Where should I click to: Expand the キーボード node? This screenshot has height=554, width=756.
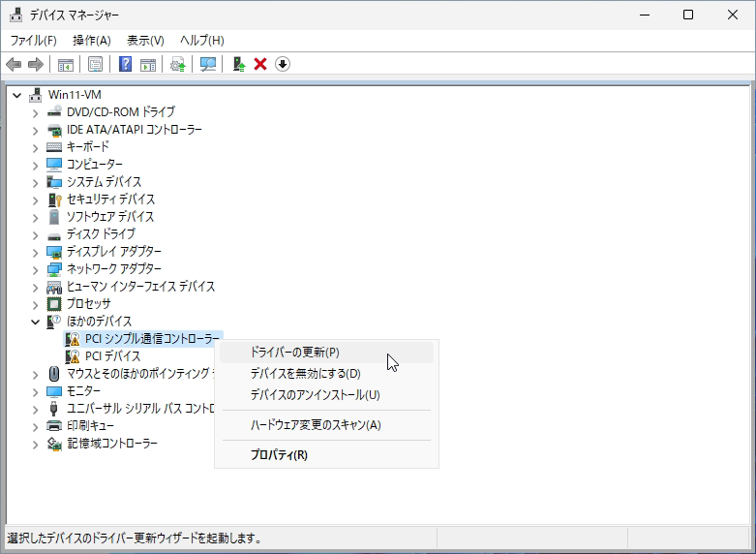pos(35,147)
